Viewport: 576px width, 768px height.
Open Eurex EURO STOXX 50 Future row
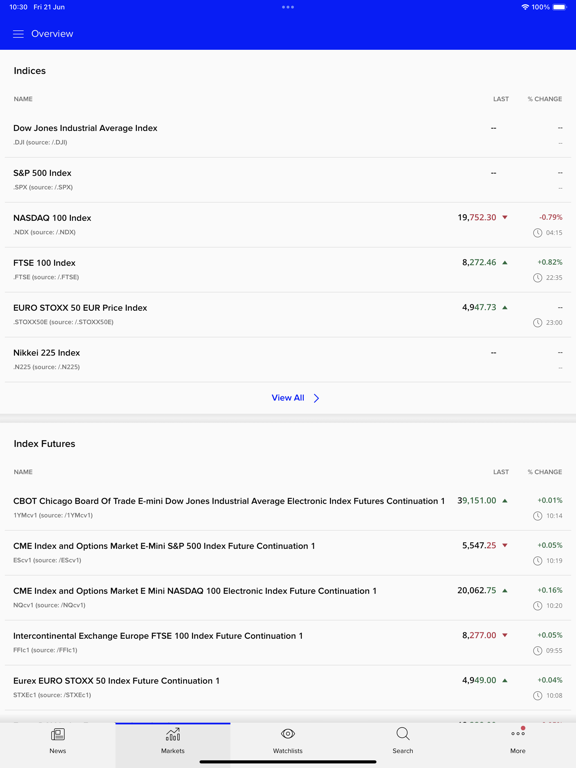(x=288, y=688)
